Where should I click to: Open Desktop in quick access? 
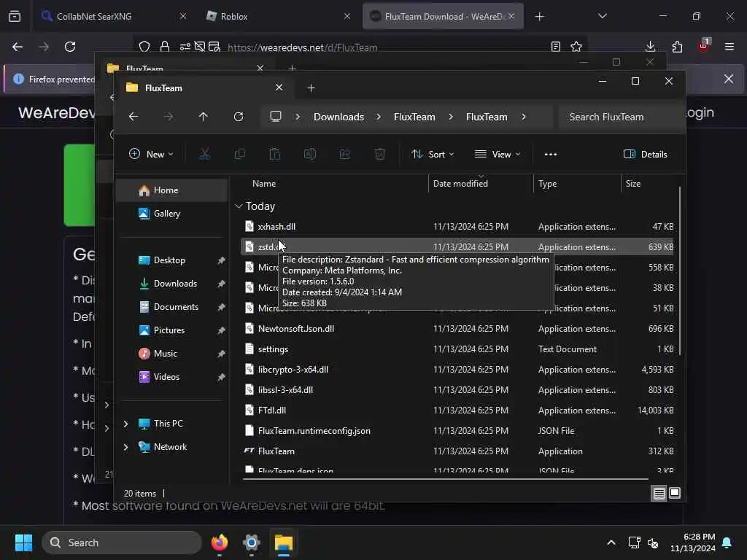click(x=172, y=260)
